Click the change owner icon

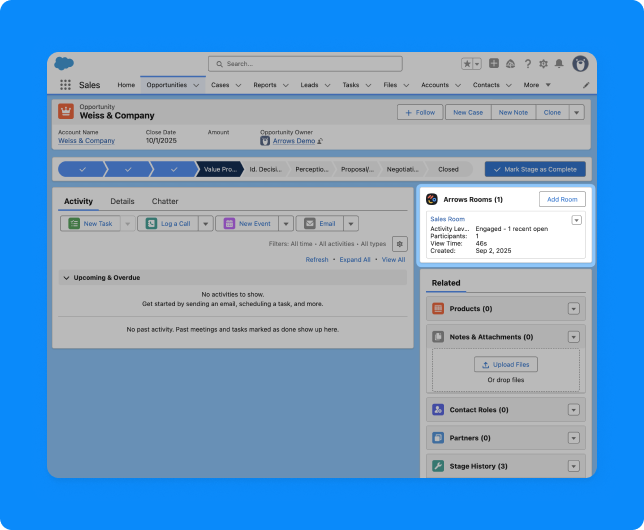[320, 141]
